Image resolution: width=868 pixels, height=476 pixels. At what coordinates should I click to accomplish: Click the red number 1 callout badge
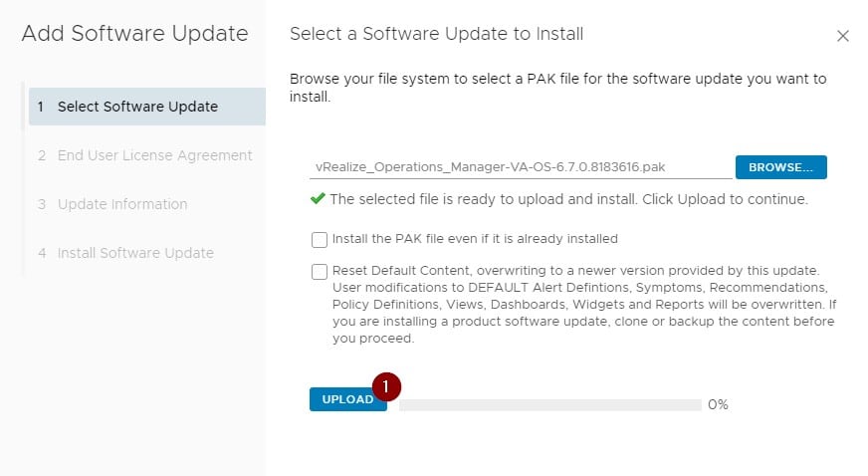tap(387, 385)
